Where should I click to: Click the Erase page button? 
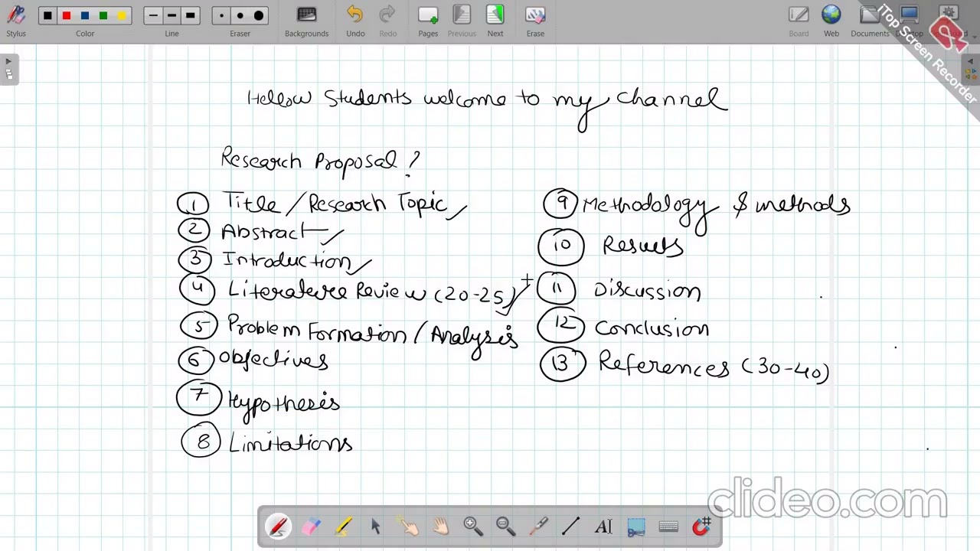tap(535, 21)
